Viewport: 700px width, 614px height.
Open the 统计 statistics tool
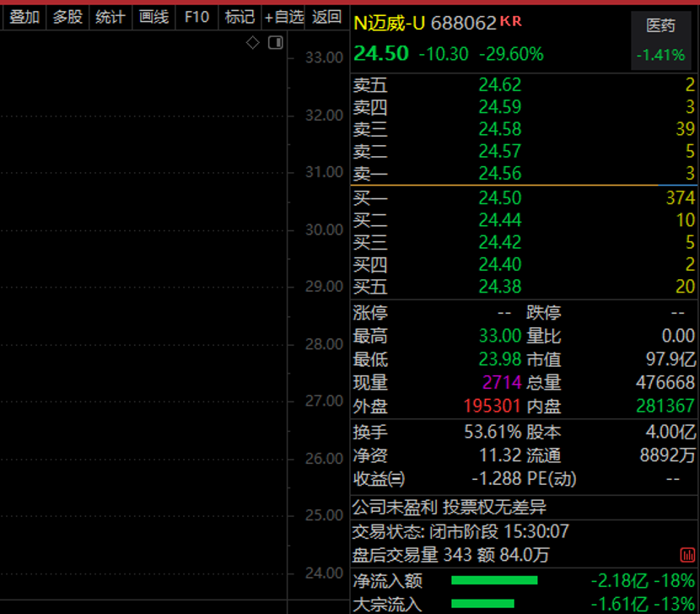(110, 17)
